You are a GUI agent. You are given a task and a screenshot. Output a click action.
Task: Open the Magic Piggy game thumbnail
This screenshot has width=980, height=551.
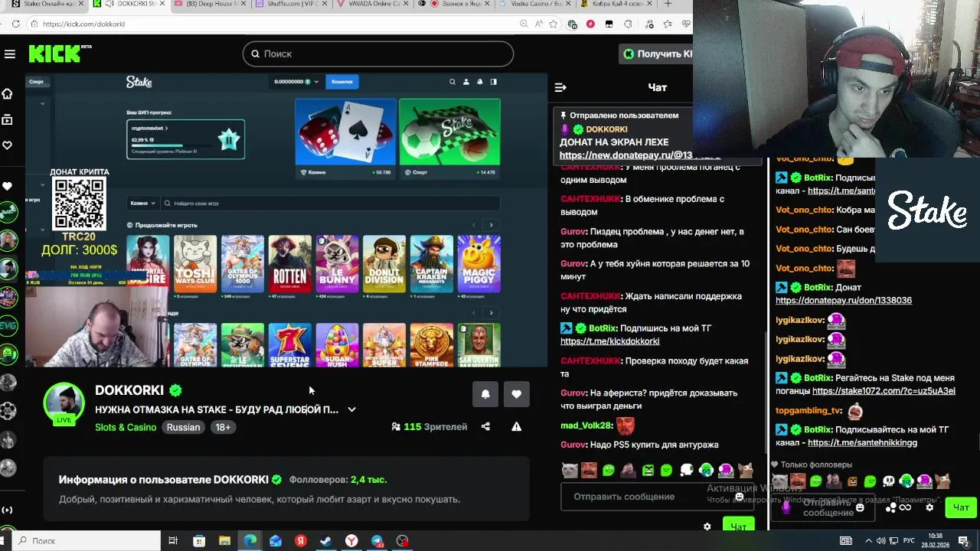(479, 264)
